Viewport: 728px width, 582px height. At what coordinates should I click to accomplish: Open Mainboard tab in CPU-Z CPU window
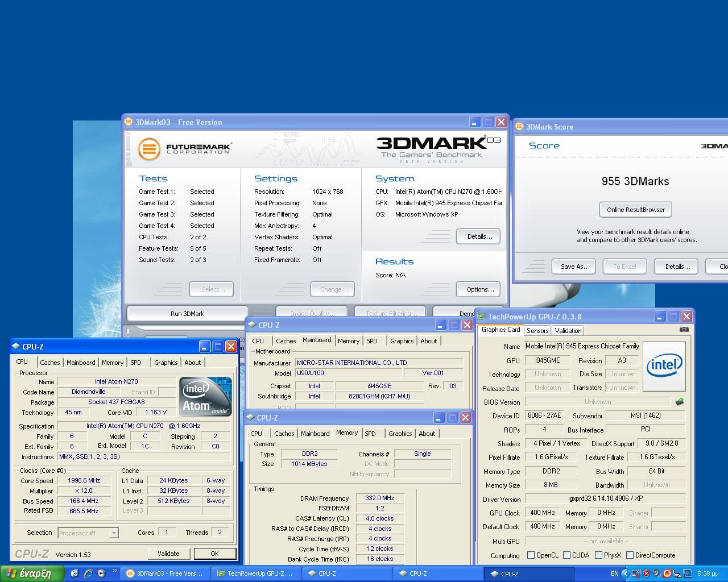click(81, 363)
